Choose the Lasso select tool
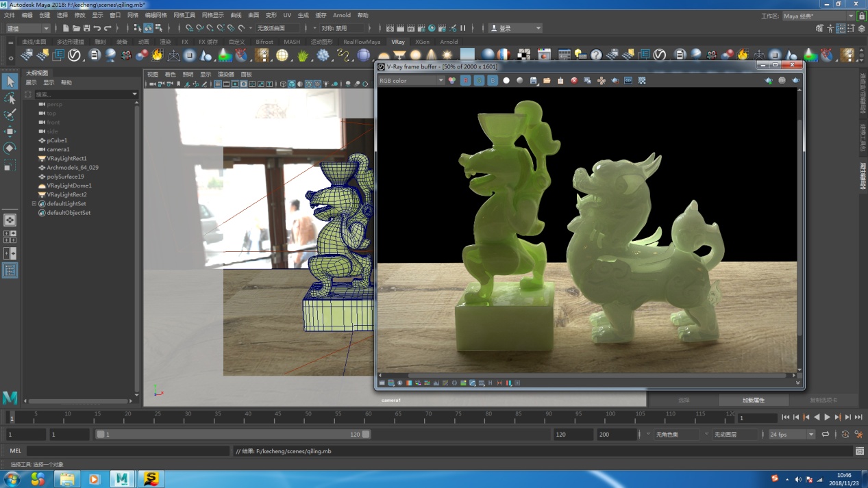 (10, 99)
